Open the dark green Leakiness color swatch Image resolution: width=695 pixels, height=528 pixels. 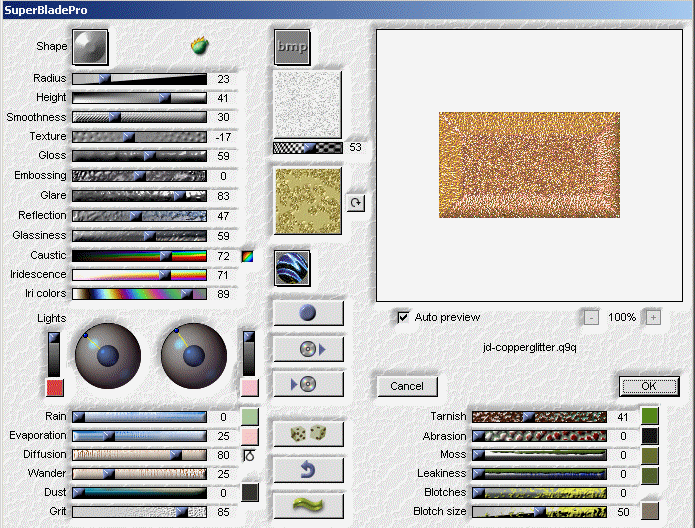coord(650,476)
